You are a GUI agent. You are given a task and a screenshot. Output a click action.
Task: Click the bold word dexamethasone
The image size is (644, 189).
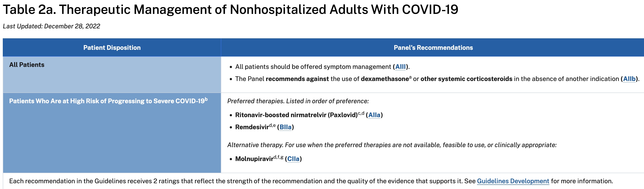385,79
